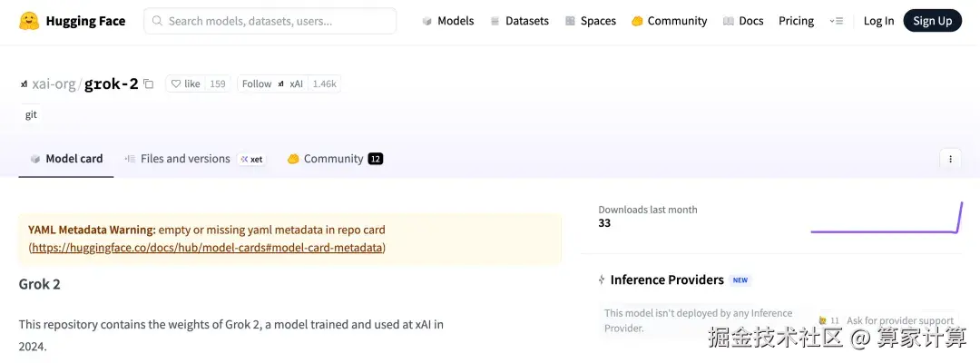Click the heart like icon
This screenshot has height=363, width=980.
pyautogui.click(x=176, y=84)
